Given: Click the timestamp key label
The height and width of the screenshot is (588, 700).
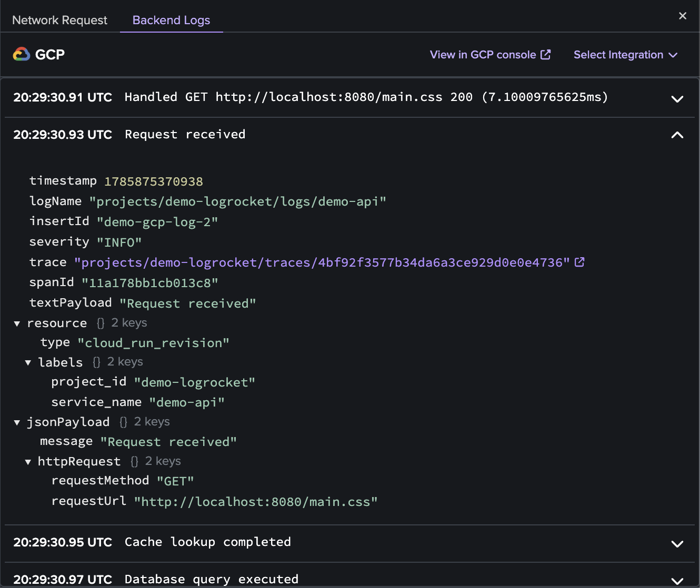Looking at the screenshot, I should coord(63,181).
